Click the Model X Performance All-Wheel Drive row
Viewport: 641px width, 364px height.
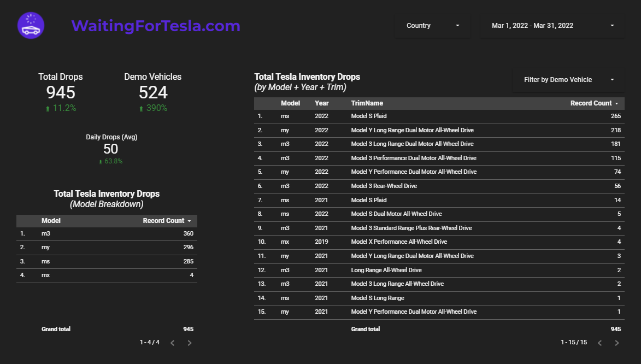click(x=439, y=242)
